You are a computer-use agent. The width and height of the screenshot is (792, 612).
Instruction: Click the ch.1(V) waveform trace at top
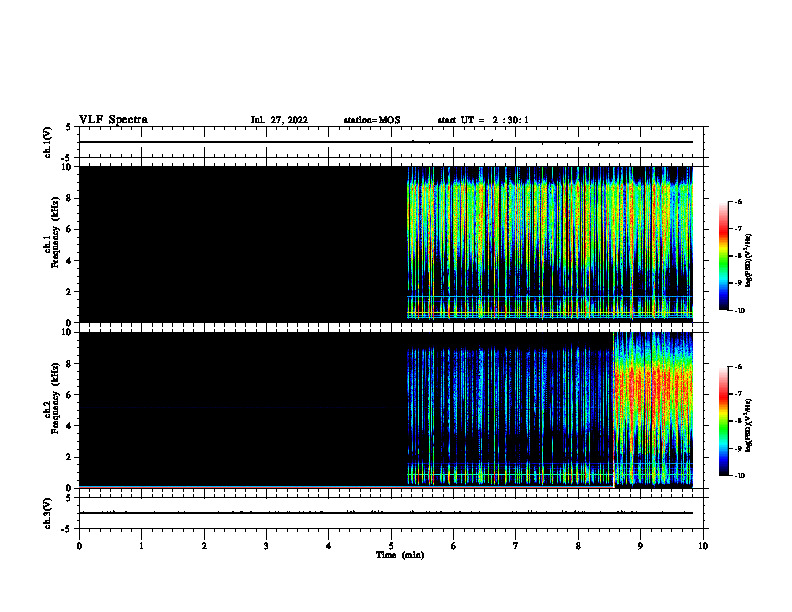[385, 142]
